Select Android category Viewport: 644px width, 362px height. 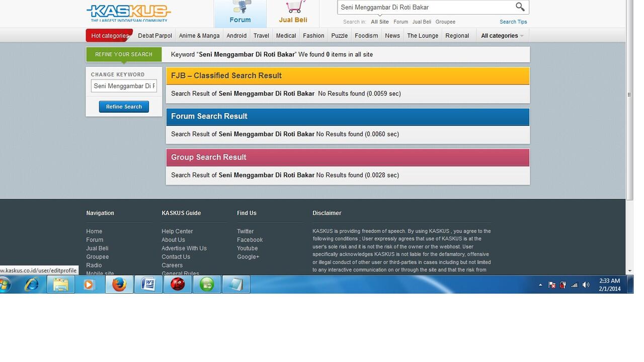(236, 36)
